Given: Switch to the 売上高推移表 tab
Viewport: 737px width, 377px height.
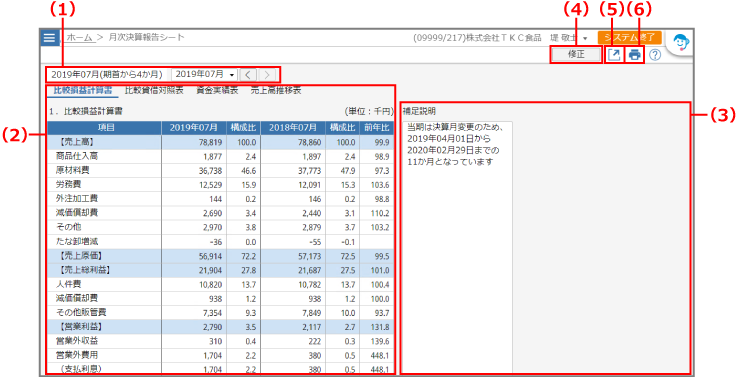Looking at the screenshot, I should click(276, 91).
